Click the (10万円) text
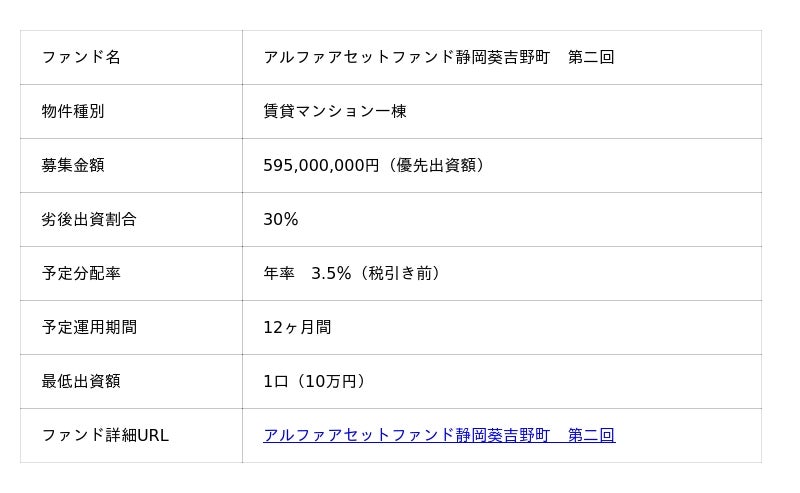The width and height of the screenshot is (800, 493). [333, 381]
